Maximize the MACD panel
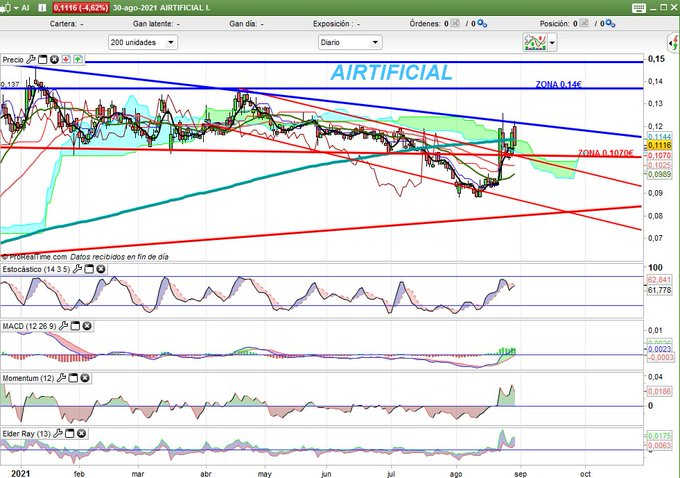 (75, 326)
